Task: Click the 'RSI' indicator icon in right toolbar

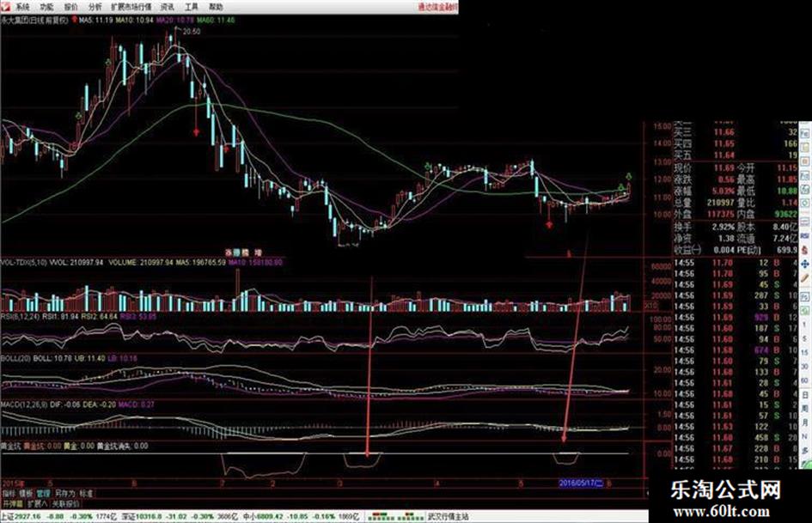Action: pyautogui.click(x=805, y=235)
